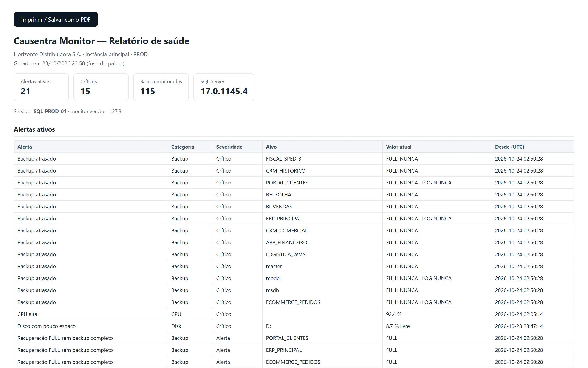Click the model database target cell

[x=322, y=278]
